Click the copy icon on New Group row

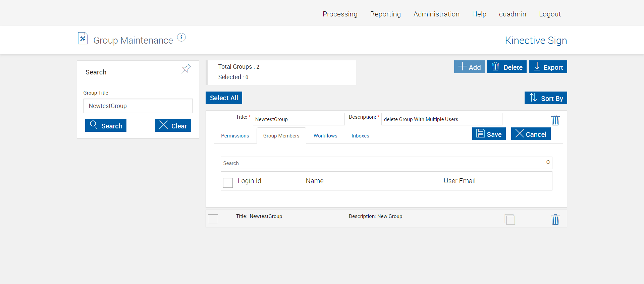[510, 220]
